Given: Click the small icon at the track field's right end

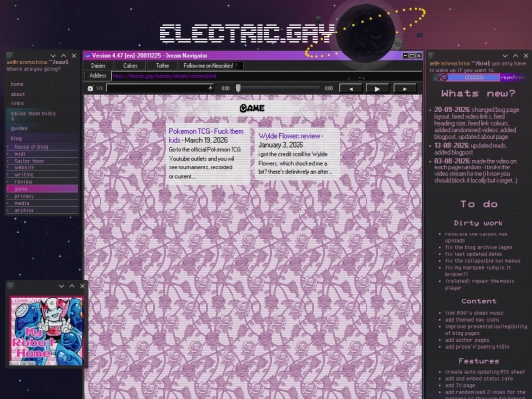Looking at the screenshot, I should [210, 88].
